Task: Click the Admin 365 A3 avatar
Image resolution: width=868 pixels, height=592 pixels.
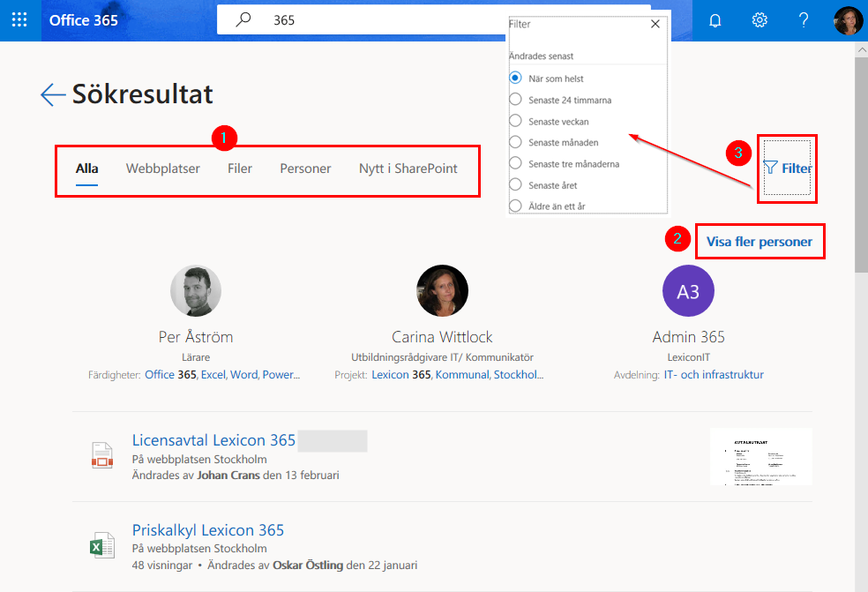Action: tap(688, 291)
